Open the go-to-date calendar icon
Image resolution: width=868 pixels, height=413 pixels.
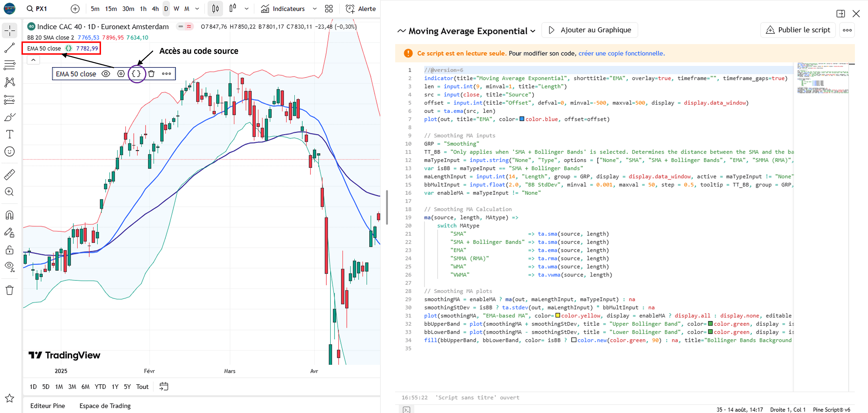pyautogui.click(x=164, y=387)
